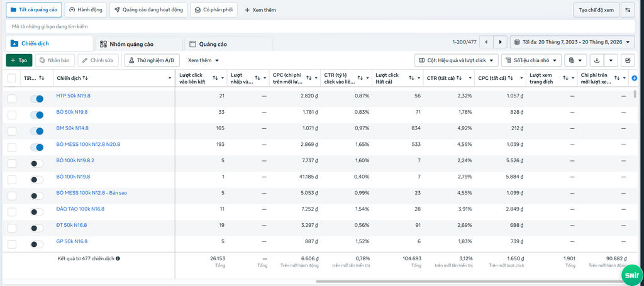The width and height of the screenshot is (644, 286).
Task: Switch to Chiến dịch tab
Action: pyautogui.click(x=49, y=43)
